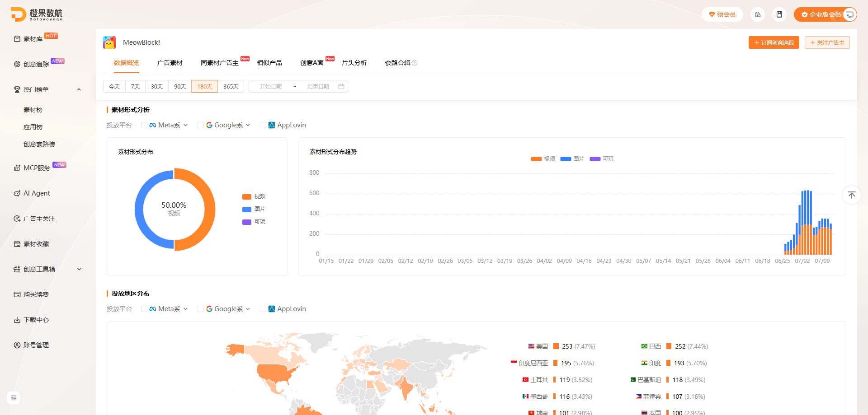Open 创意工具箱 toolbox icon
The height and width of the screenshot is (415, 868).
click(x=17, y=269)
